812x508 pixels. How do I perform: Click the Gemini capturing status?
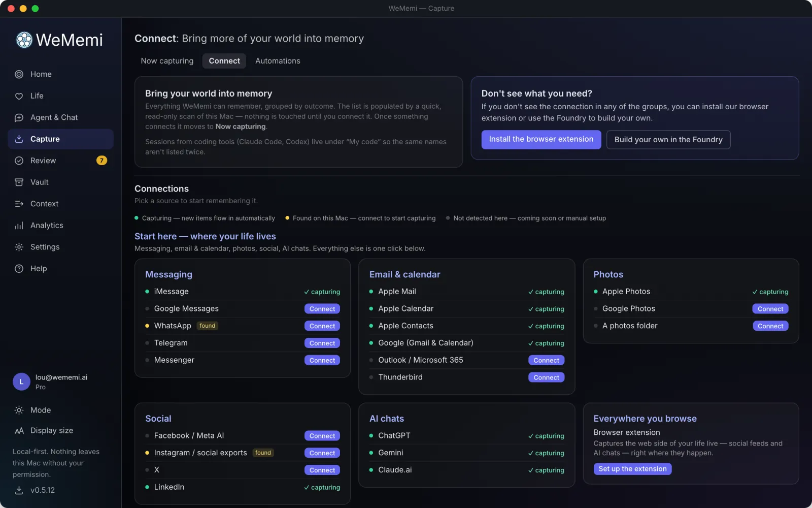[x=546, y=453]
